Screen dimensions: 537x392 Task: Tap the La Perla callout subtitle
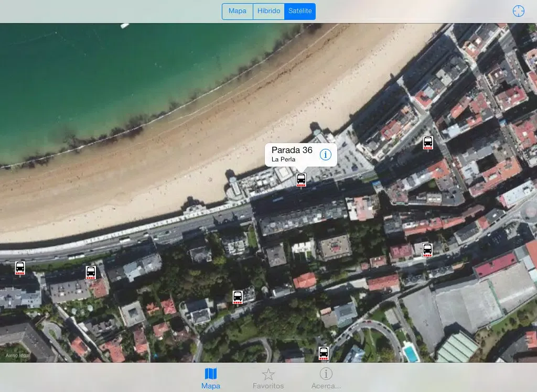[283, 159]
